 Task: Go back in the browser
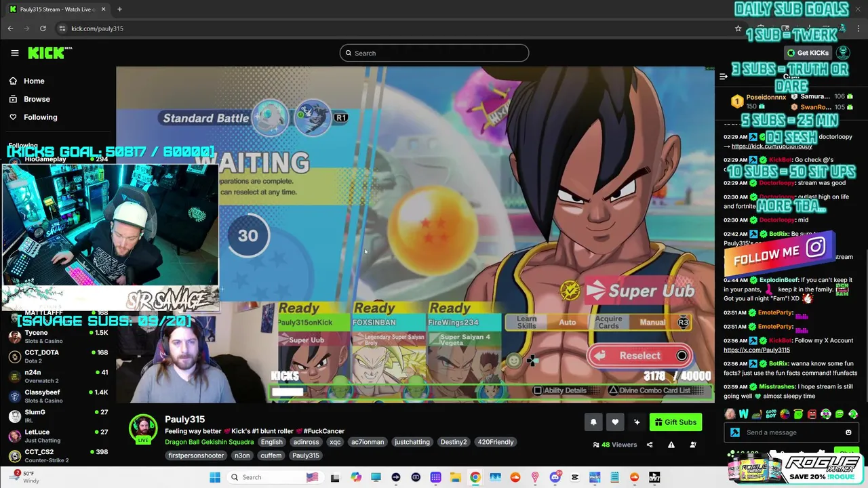pyautogui.click(x=10, y=28)
